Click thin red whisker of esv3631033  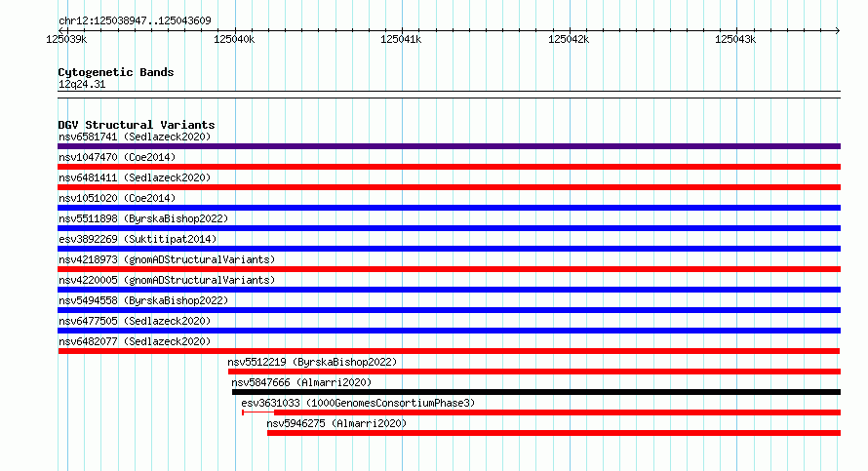(x=258, y=412)
